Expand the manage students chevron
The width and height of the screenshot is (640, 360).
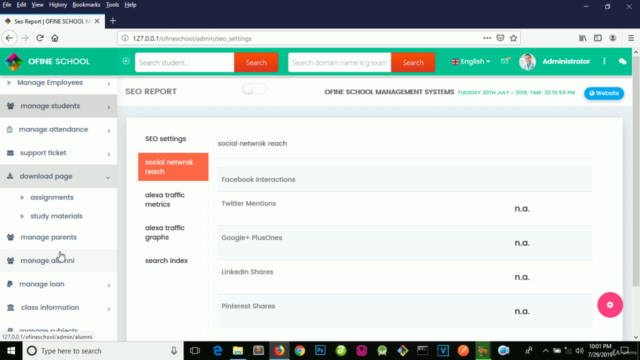pos(109,107)
